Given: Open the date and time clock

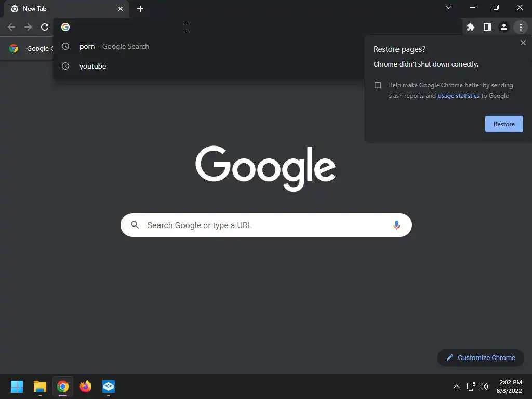Looking at the screenshot, I should pyautogui.click(x=509, y=387).
